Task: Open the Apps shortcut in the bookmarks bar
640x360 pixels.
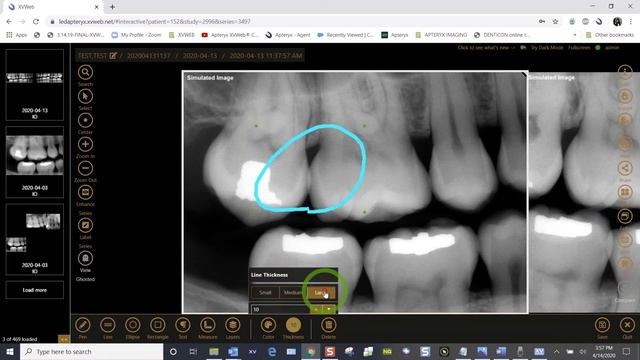Action: point(17,35)
